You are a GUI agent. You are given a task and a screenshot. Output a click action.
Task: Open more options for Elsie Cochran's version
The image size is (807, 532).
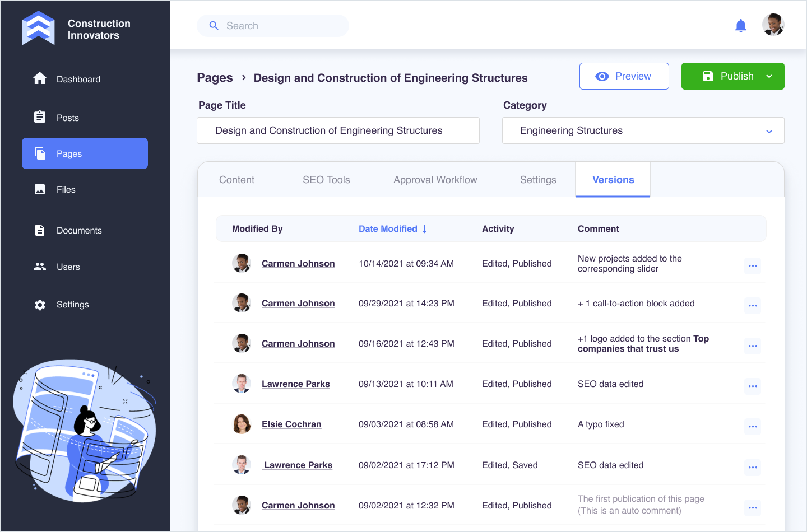tap(753, 426)
